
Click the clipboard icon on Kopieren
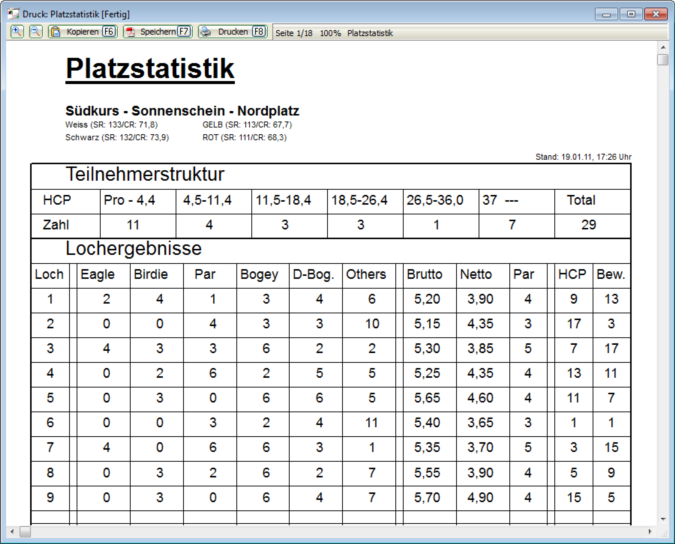tap(55, 32)
